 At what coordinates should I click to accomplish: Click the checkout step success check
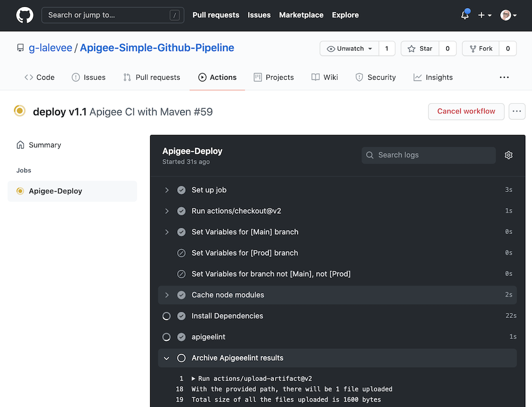pyautogui.click(x=181, y=211)
